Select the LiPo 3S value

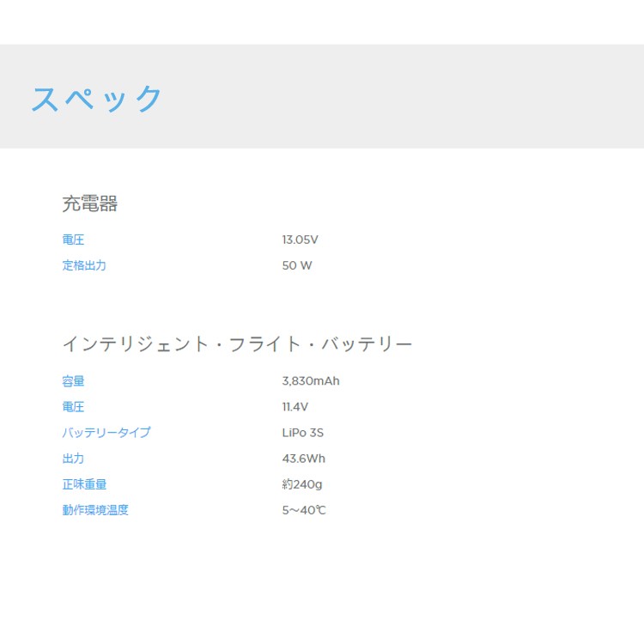[x=303, y=433]
